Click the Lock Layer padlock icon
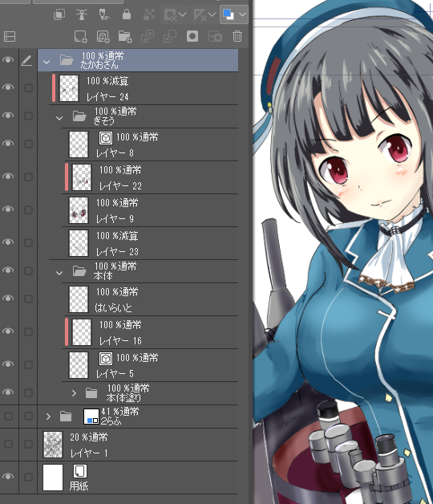The image size is (433, 504). (x=127, y=14)
